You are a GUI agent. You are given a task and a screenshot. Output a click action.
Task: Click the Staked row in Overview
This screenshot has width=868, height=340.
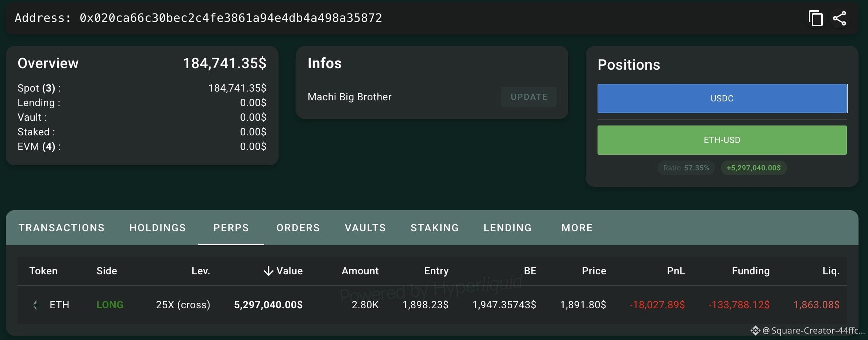(x=142, y=132)
